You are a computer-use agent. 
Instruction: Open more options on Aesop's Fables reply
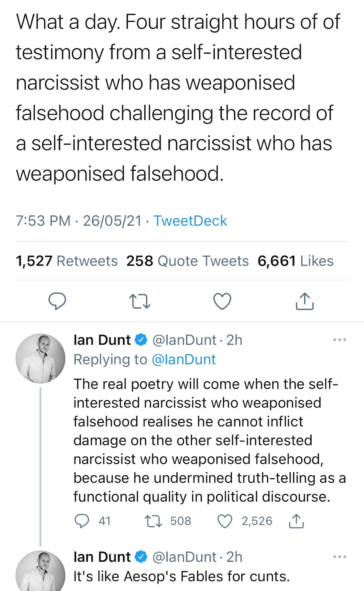(x=339, y=557)
